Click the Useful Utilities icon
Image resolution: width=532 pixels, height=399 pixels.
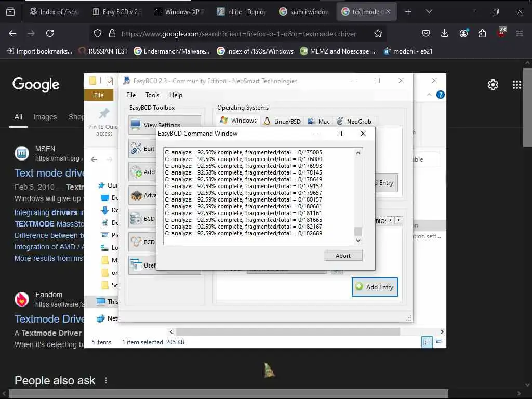[x=136, y=265]
